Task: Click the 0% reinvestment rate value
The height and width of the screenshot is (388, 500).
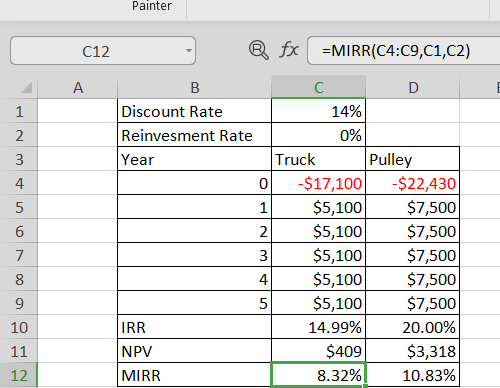Action: 319,135
